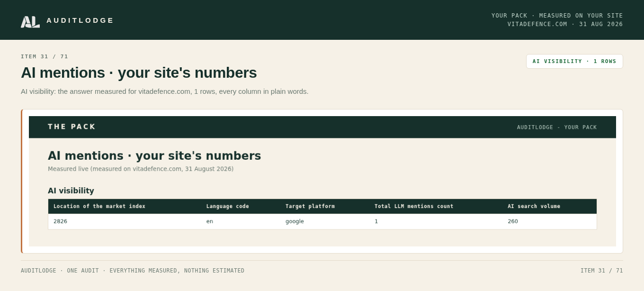This screenshot has height=291, width=644.
Task: Click the Total LLM mentions count column header
Action: [414, 206]
